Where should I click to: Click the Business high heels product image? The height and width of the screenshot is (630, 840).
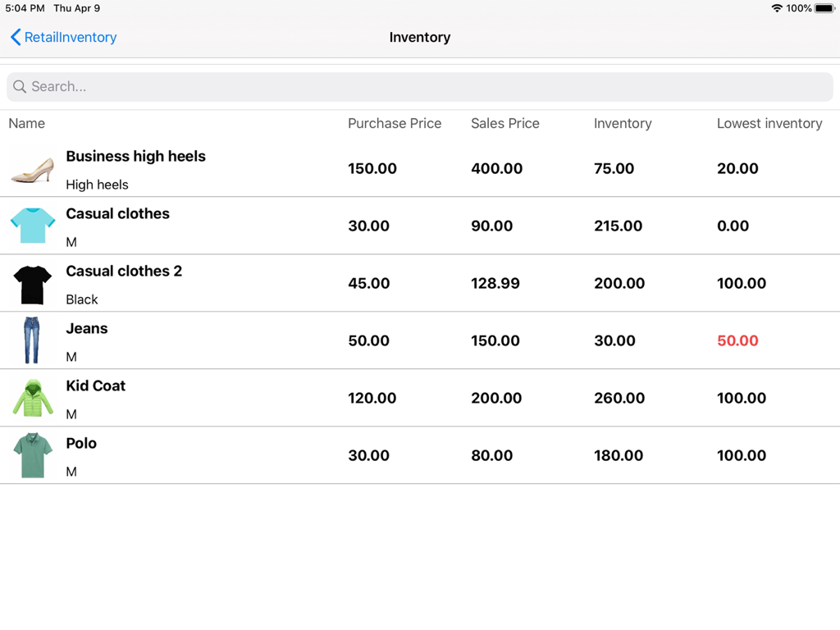32,168
